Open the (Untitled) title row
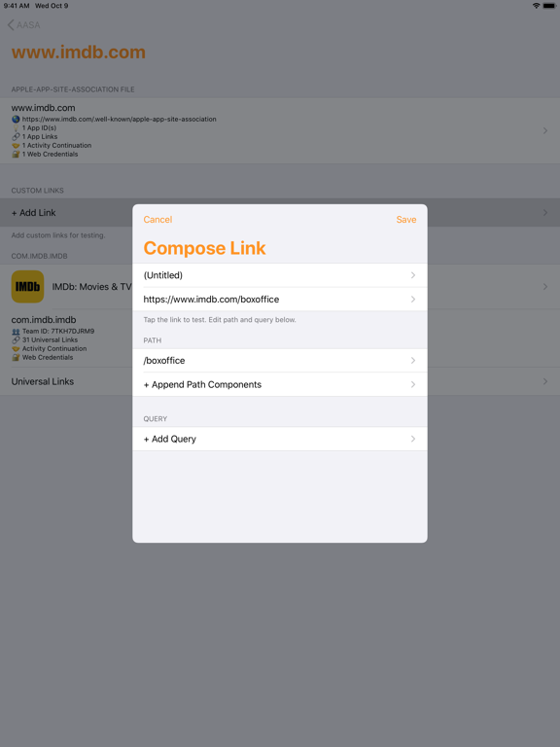Screen dimensions: 560x747 click(x=280, y=275)
